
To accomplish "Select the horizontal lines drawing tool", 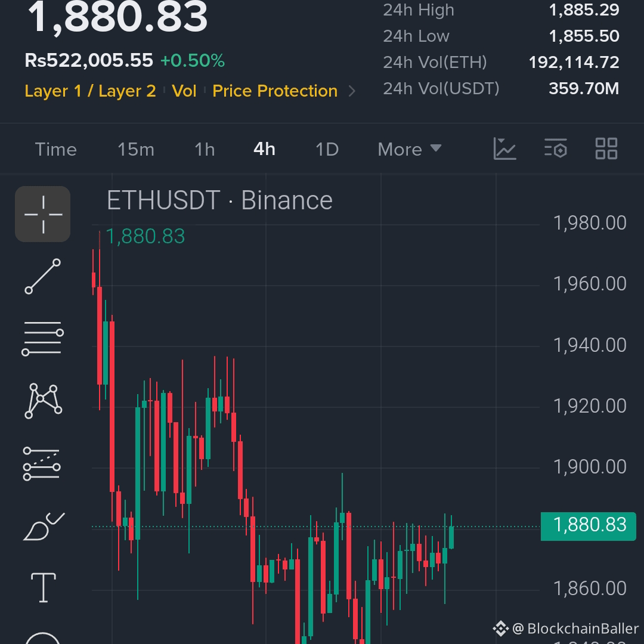I will coord(43,339).
